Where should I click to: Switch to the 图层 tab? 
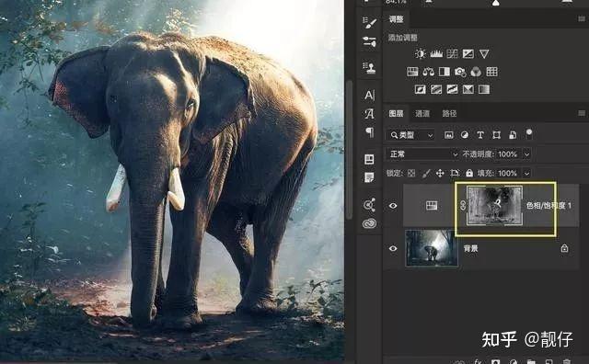tap(396, 113)
